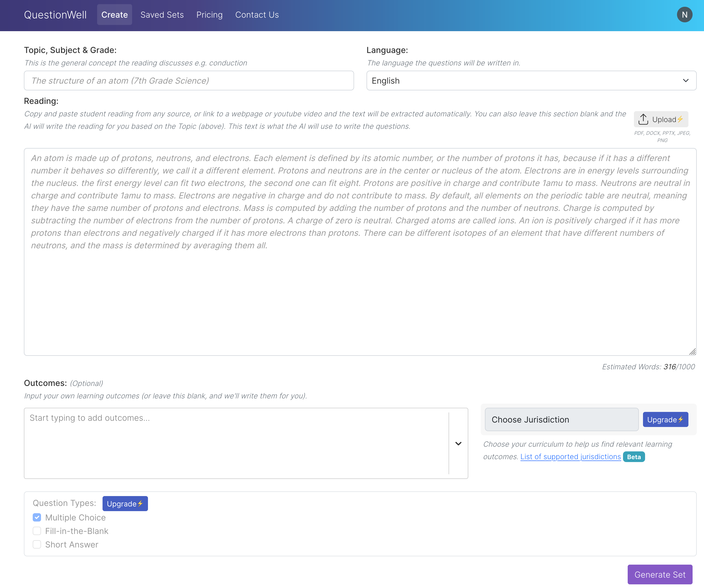The width and height of the screenshot is (704, 588).
Task: Open the Language dropdown
Action: pyautogui.click(x=531, y=81)
